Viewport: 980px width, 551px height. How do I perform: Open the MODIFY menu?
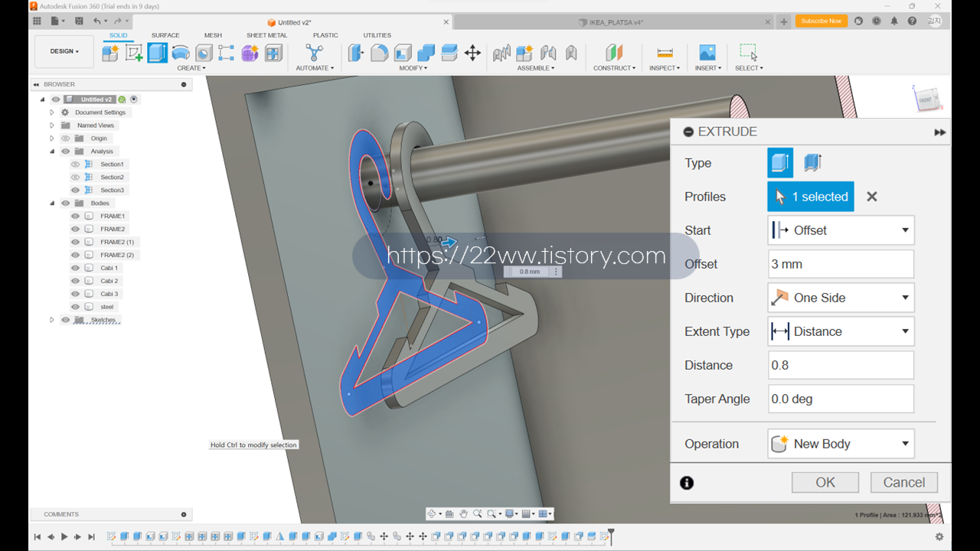click(x=413, y=68)
